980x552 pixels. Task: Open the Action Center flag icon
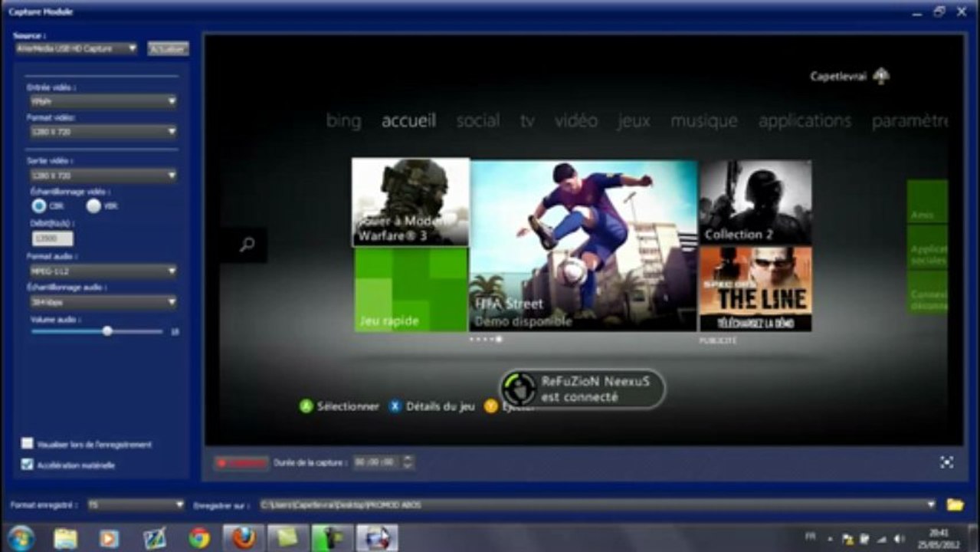click(x=848, y=539)
